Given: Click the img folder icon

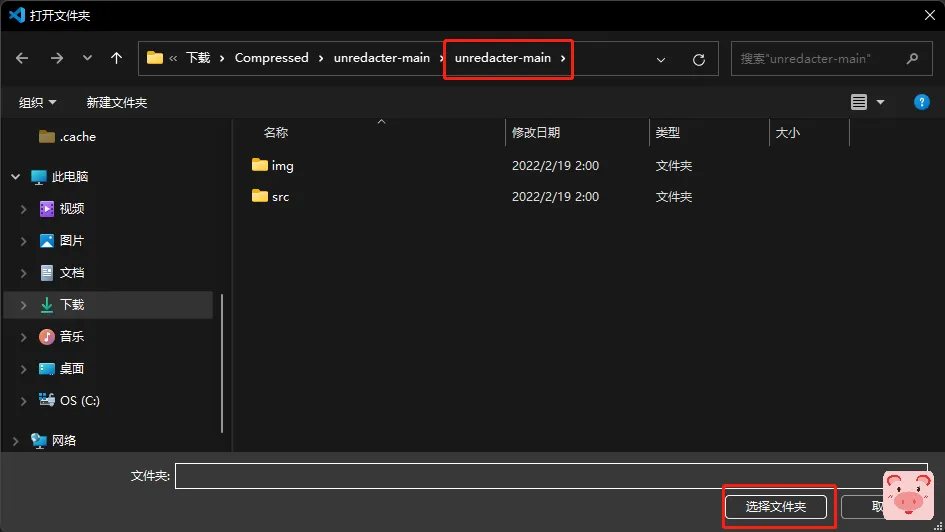Looking at the screenshot, I should pyautogui.click(x=260, y=164).
